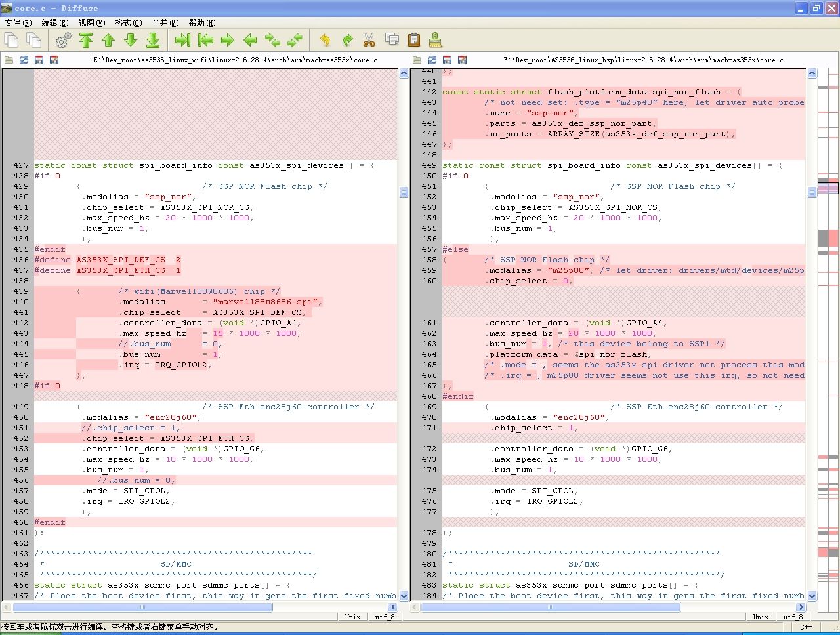
Task: Click line 442 code in right pane
Action: coord(591,92)
